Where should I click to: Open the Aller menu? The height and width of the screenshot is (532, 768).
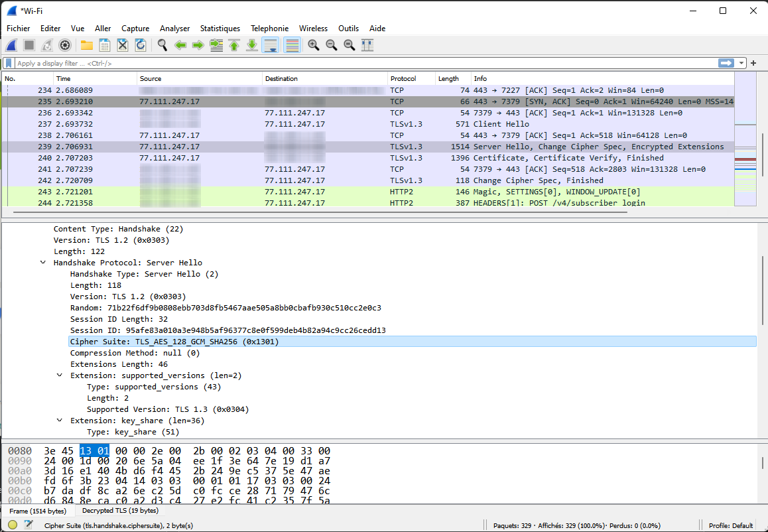103,29
